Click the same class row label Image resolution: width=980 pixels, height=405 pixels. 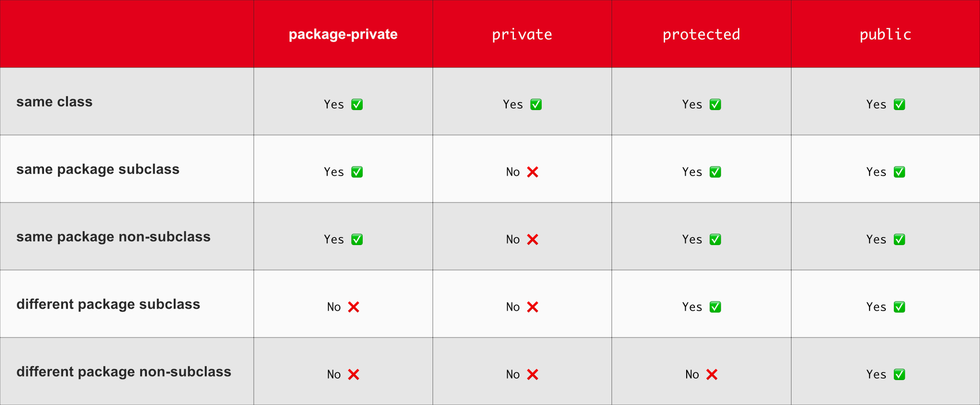55,102
